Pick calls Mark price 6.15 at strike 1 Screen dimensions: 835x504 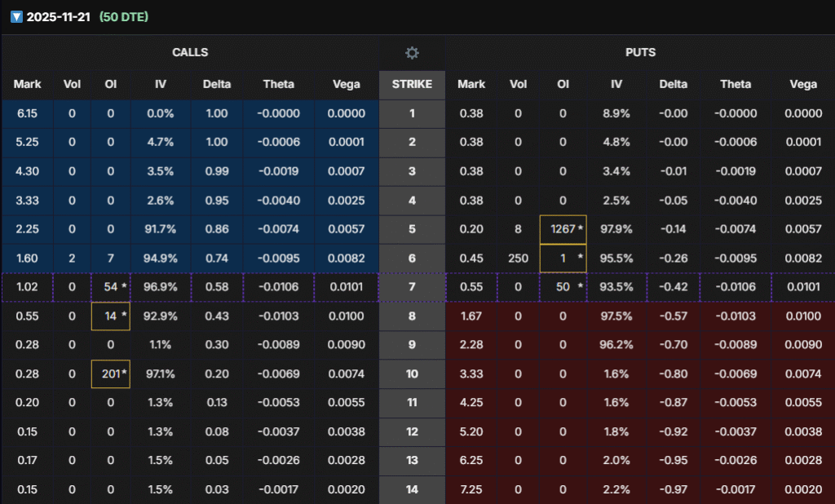27,113
